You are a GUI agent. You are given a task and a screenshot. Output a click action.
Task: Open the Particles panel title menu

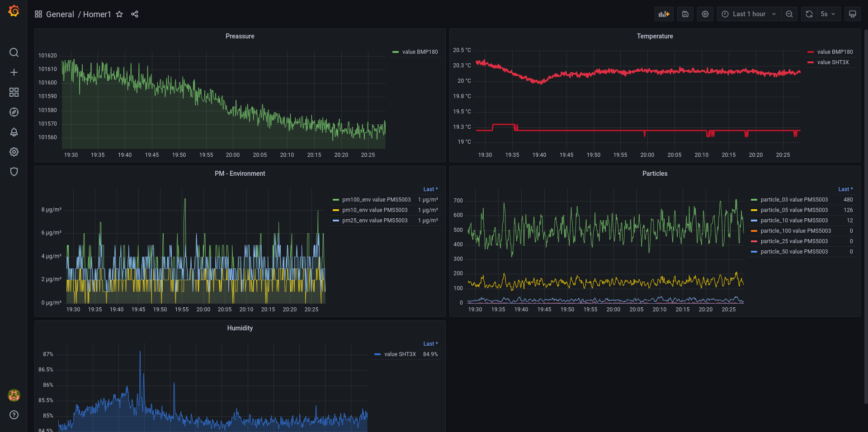[x=655, y=174]
